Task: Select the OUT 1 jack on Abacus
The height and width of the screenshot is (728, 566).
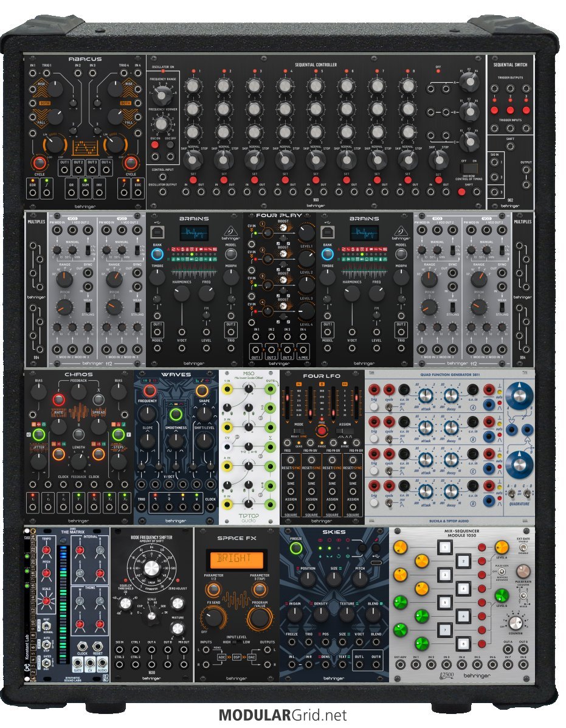Action: pos(64,170)
